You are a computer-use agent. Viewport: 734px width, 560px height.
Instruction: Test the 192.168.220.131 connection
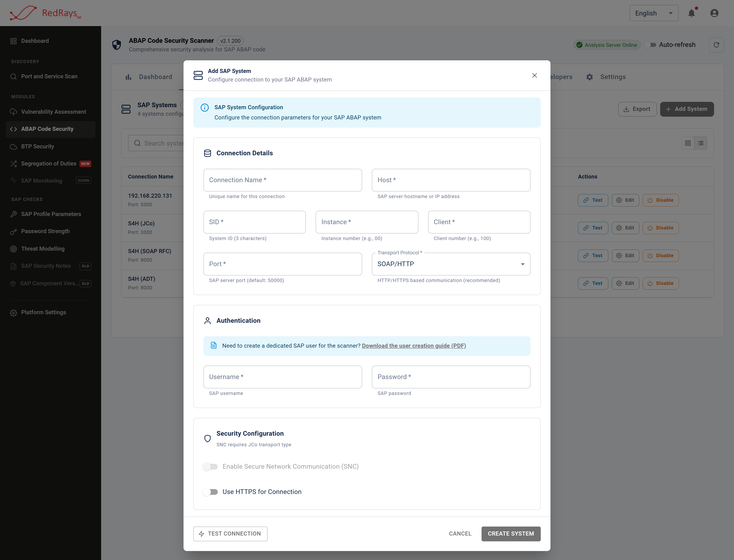click(593, 200)
